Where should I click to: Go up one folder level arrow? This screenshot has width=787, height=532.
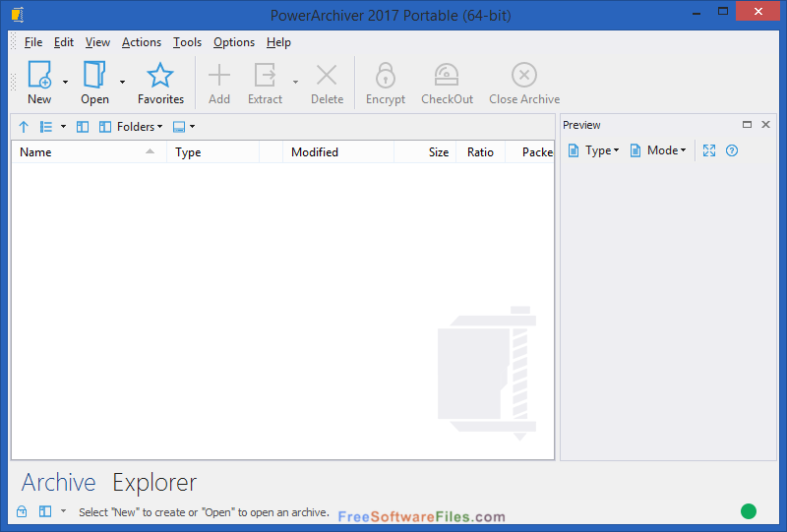[x=24, y=127]
